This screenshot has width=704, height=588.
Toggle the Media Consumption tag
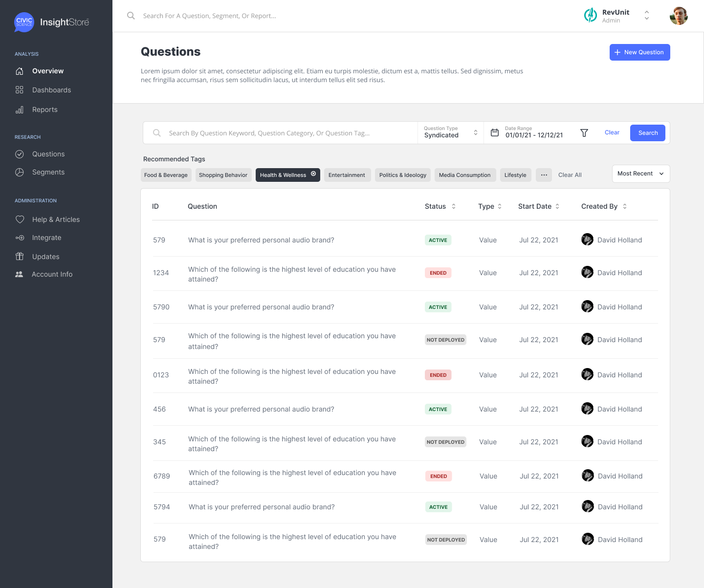465,175
